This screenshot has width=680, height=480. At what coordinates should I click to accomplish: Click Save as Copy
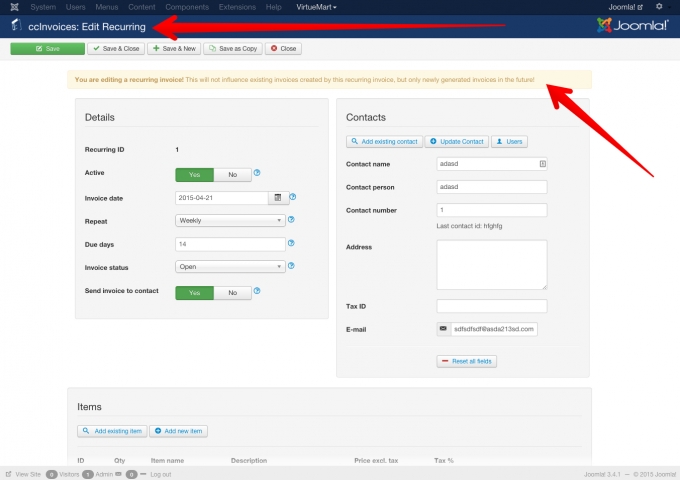coord(233,49)
